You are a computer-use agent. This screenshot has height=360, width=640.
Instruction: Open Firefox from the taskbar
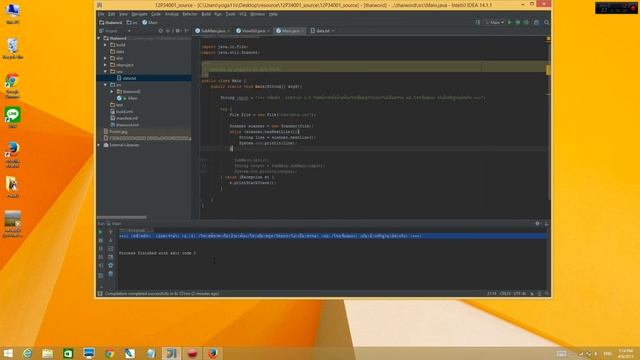(x=213, y=353)
